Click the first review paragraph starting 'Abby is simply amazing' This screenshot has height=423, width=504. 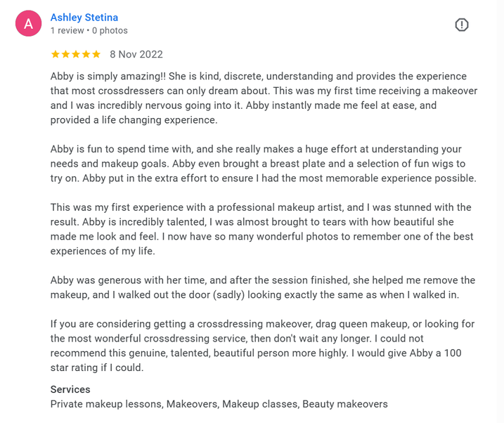264,98
